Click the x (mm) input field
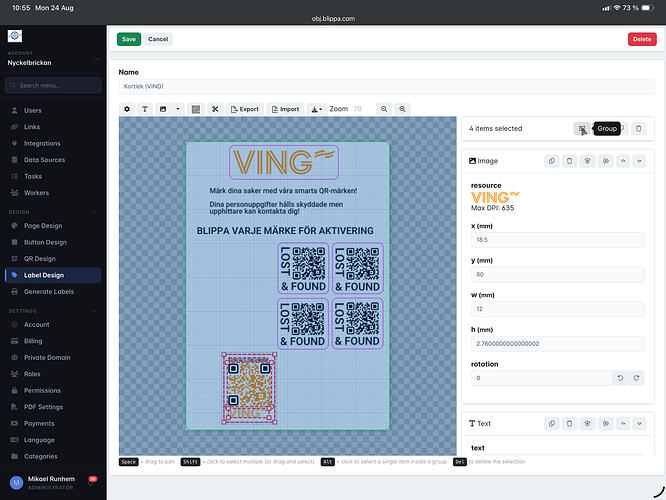Viewport: 666px width, 500px height. tap(557, 240)
